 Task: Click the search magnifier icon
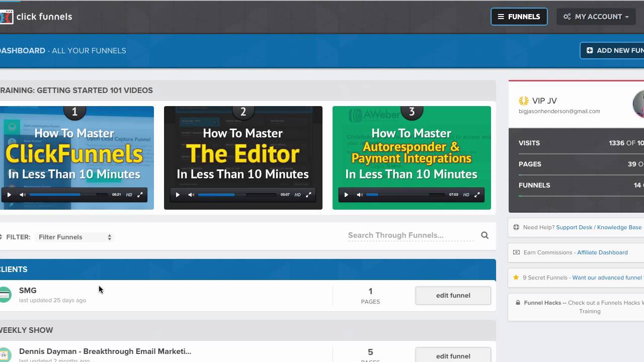tap(485, 235)
